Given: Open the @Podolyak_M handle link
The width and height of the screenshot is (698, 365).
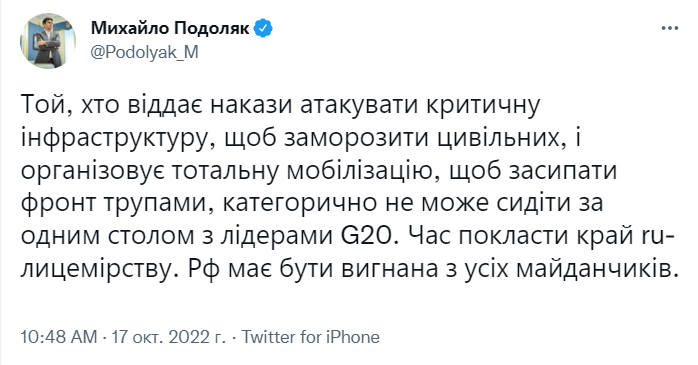Looking at the screenshot, I should (145, 53).
